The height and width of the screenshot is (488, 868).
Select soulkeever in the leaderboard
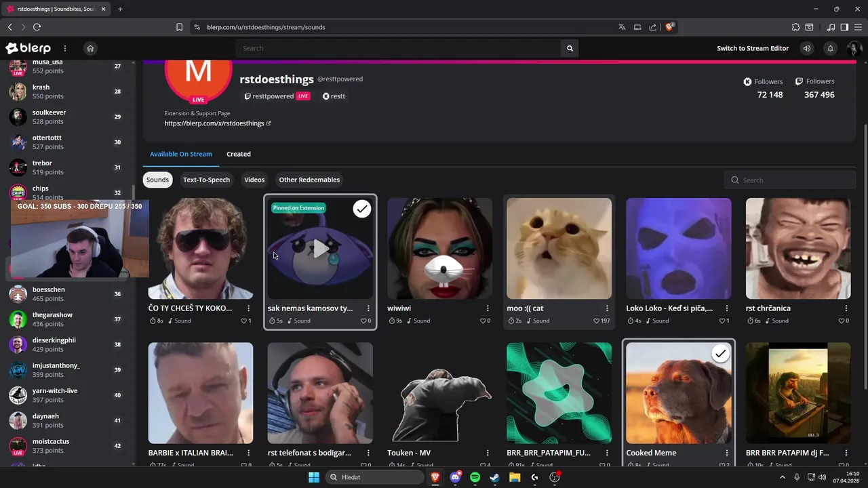pos(66,117)
